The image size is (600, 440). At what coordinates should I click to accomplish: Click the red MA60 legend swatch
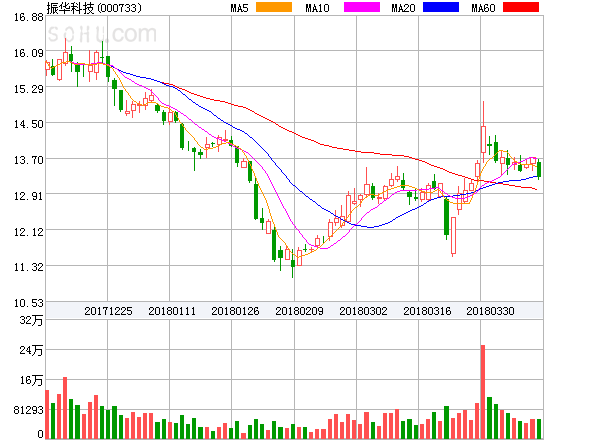tap(521, 7)
